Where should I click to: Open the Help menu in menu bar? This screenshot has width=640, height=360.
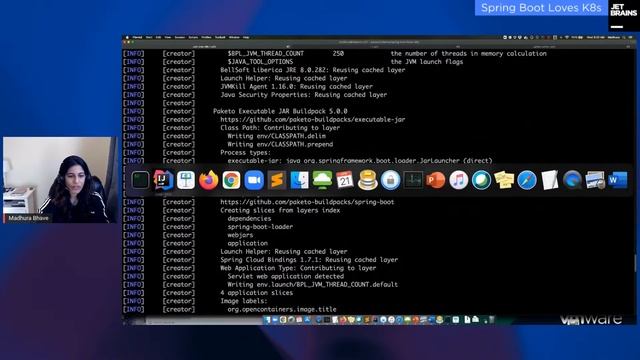(246, 37)
